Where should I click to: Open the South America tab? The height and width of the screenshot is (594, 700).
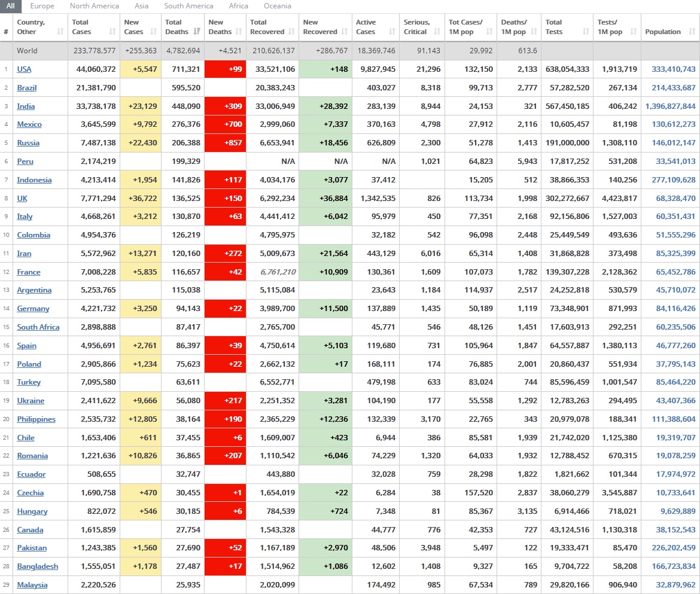click(x=188, y=6)
